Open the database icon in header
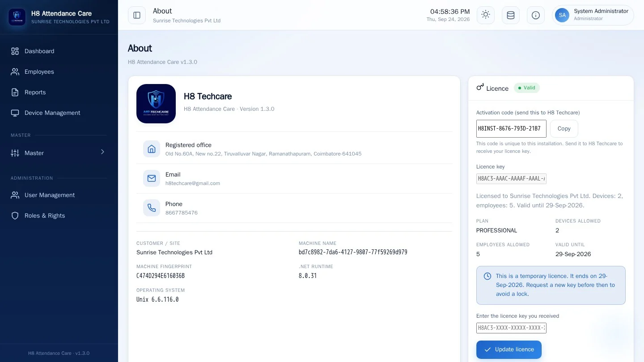The image size is (644, 362). point(511,15)
